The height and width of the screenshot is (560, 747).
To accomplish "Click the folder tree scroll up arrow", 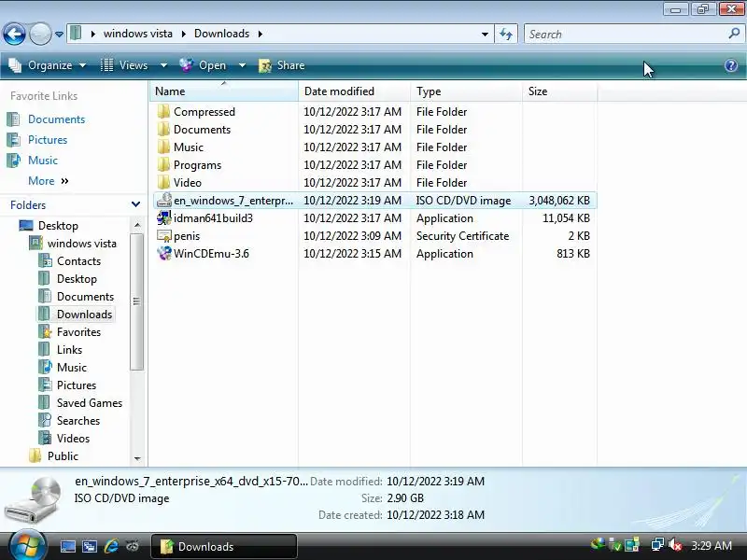I will 137,225.
